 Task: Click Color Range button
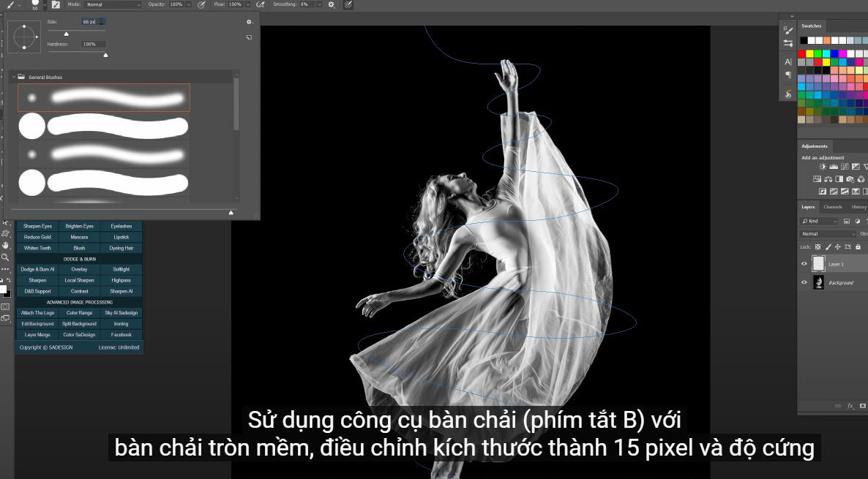tap(79, 312)
